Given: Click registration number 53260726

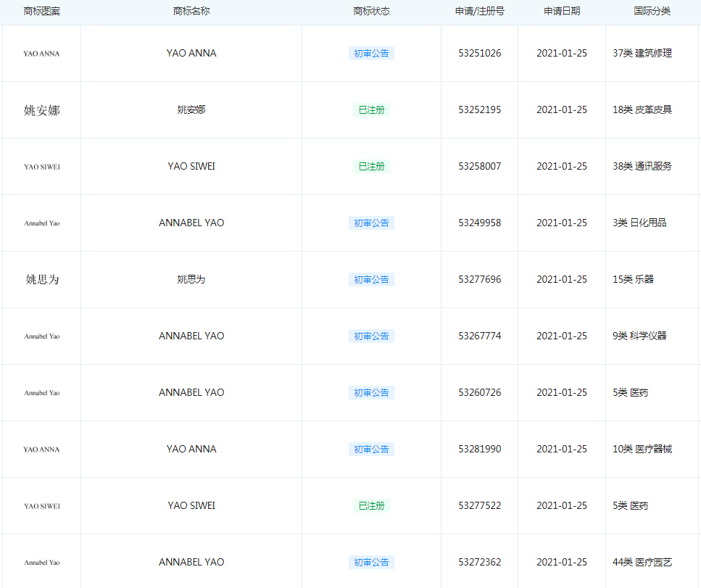Looking at the screenshot, I should click(480, 392).
